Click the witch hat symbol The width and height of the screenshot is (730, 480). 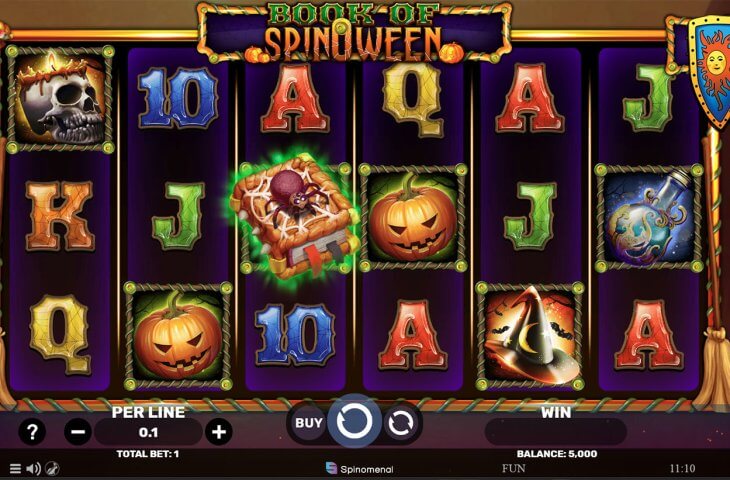pos(530,335)
